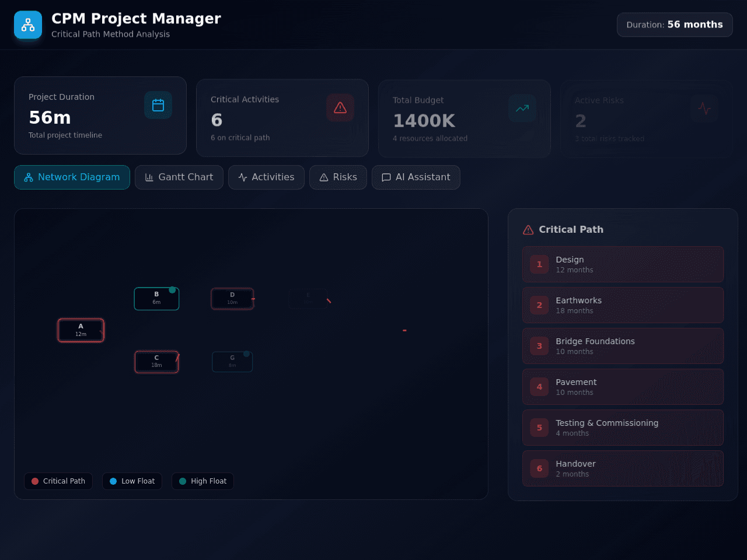The height and width of the screenshot is (560, 747).
Task: Click the triangle icon in Risks tab
Action: pyautogui.click(x=324, y=177)
